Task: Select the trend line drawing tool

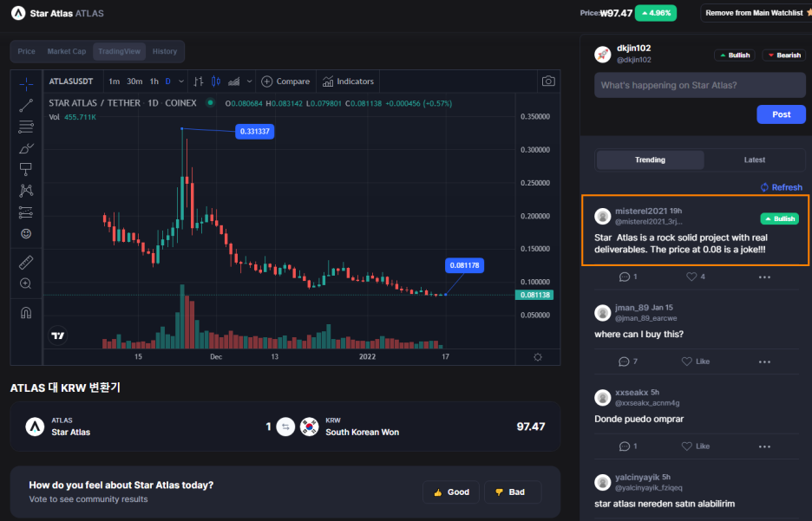Action: coord(26,106)
